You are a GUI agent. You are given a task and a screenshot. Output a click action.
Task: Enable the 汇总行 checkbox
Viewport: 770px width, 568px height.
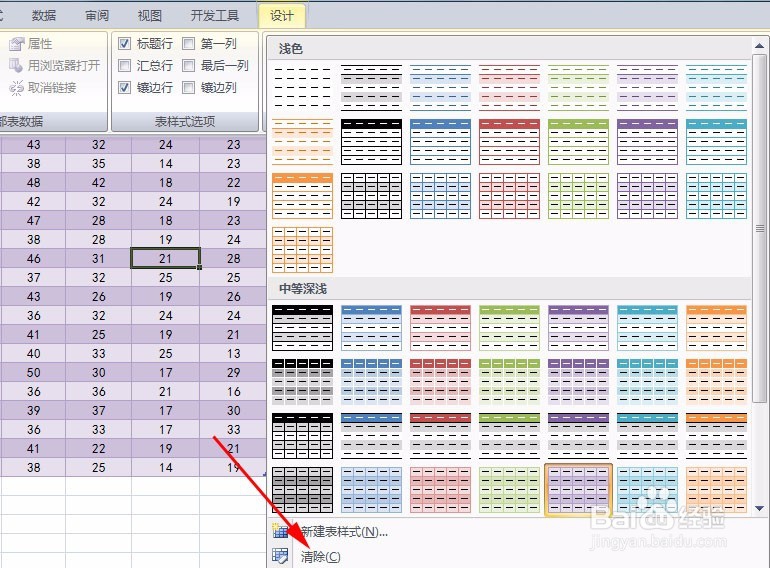click(x=124, y=65)
